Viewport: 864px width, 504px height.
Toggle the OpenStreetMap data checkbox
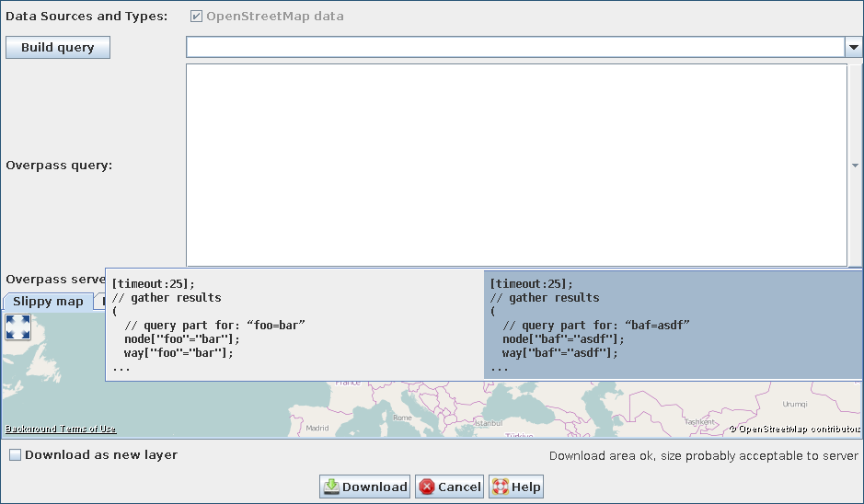tap(196, 17)
